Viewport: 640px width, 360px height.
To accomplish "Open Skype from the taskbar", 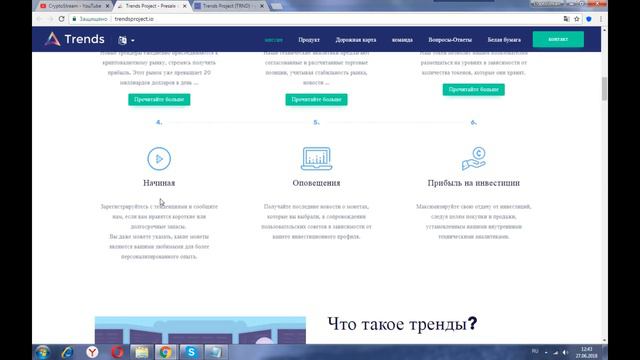I will tap(191, 352).
